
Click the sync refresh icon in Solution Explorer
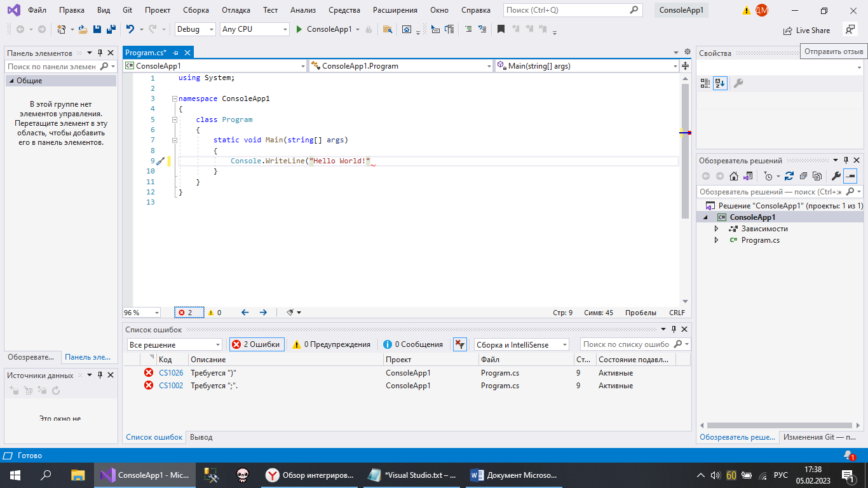click(789, 176)
